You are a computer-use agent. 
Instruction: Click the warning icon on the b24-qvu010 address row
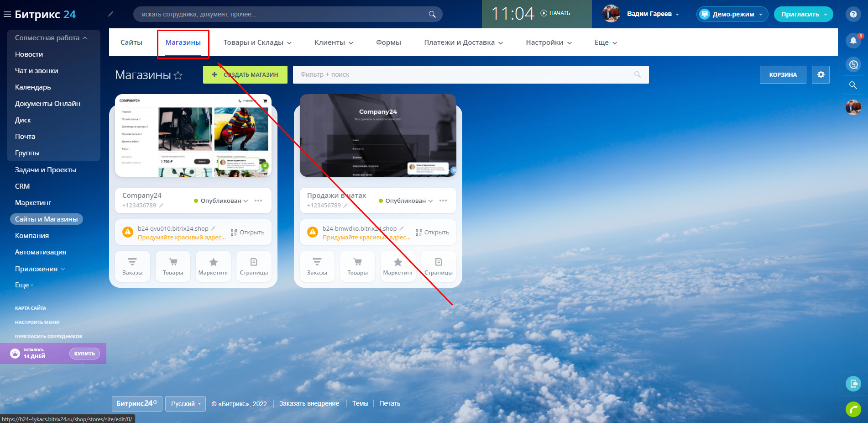pos(128,232)
